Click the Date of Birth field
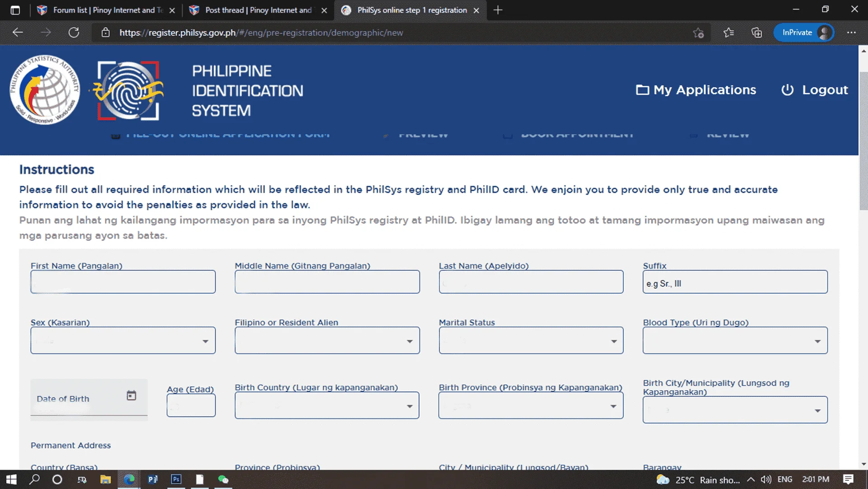Image resolution: width=868 pixels, height=489 pixels. 89,400
